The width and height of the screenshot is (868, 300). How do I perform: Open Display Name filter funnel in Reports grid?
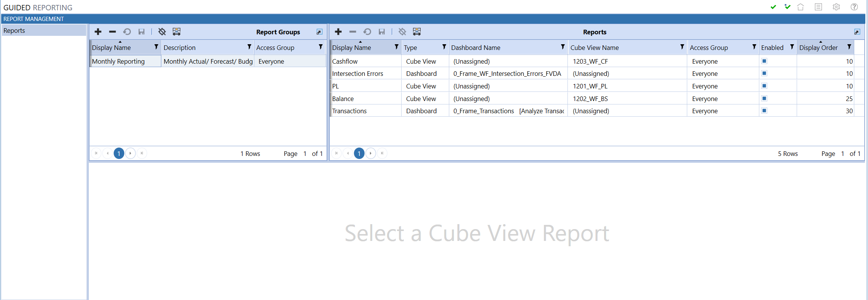(x=397, y=47)
